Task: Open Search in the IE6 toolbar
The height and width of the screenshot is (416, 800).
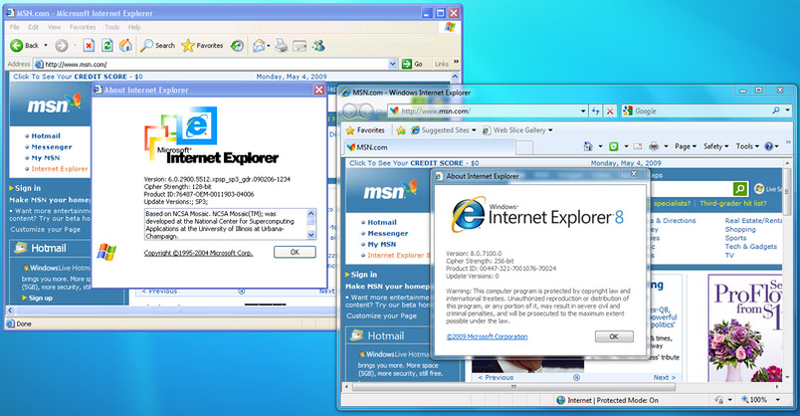Action: click(158, 45)
